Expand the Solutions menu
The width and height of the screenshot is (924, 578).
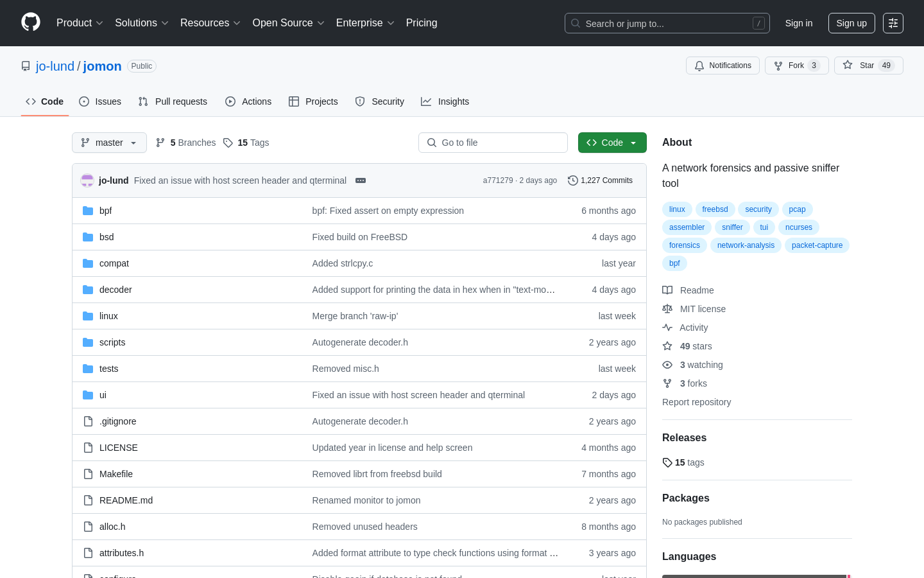pos(142,22)
